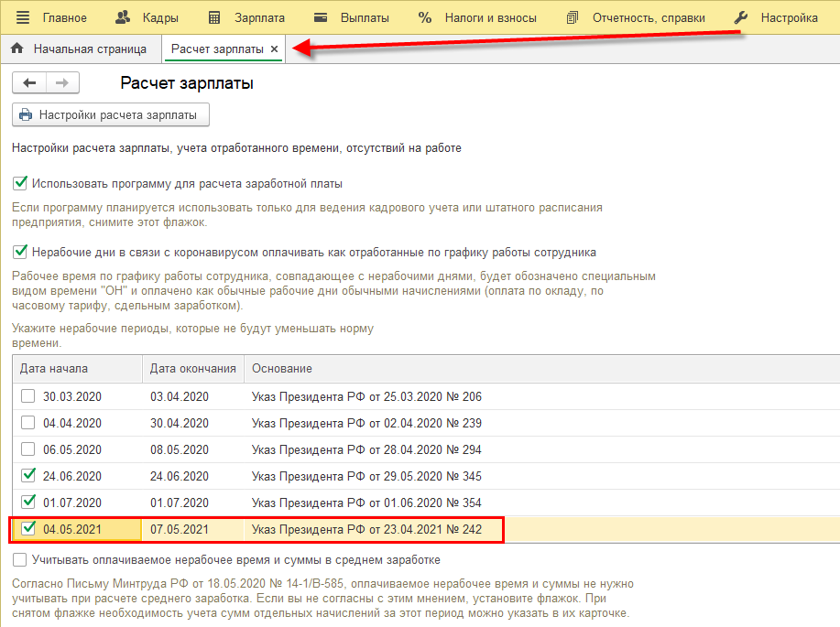The image size is (840, 627).
Task: Select the 07.05.2021 end date cell
Action: click(x=180, y=529)
